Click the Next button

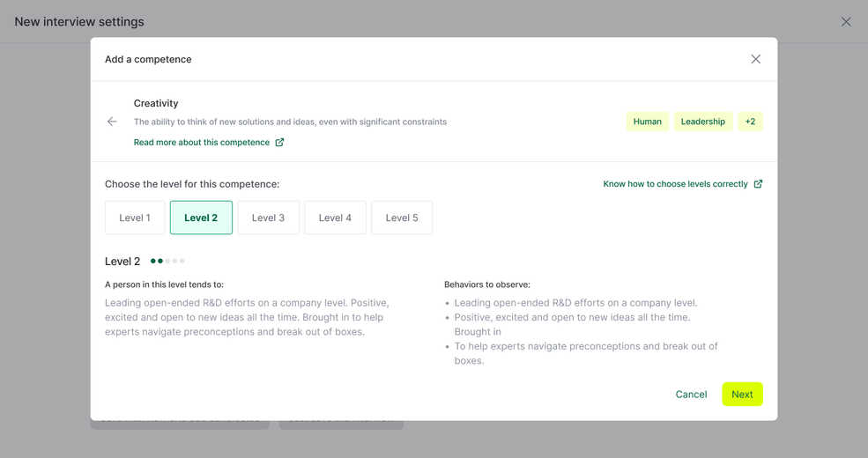[742, 395]
